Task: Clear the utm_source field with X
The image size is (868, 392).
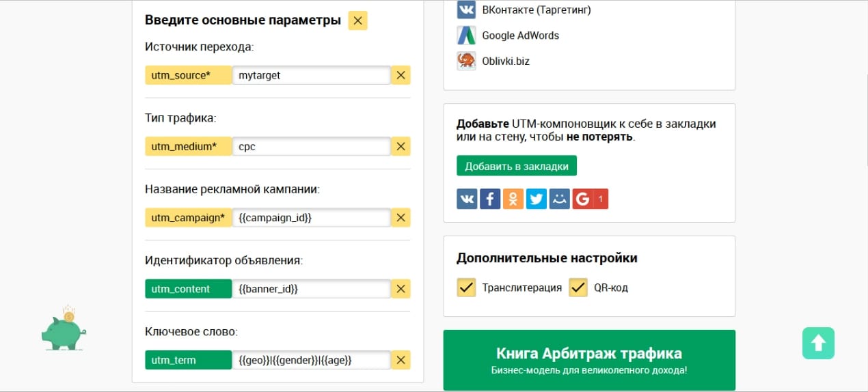Action: 401,75
